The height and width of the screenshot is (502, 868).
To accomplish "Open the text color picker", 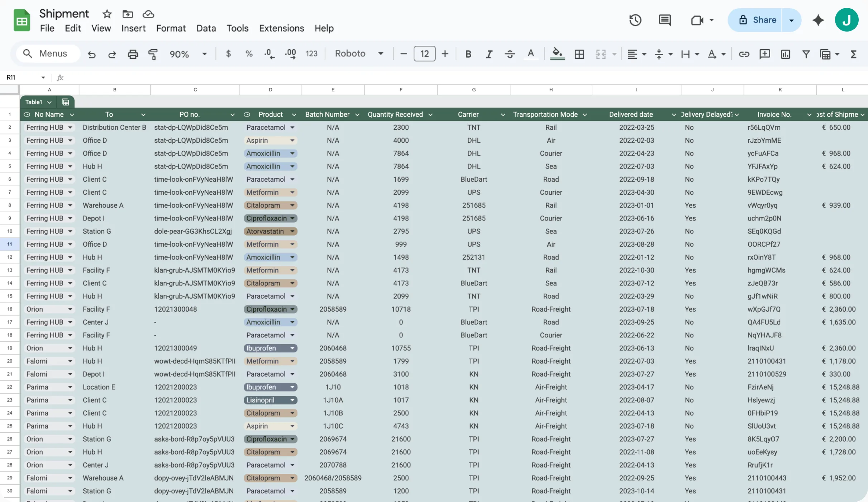I will (531, 54).
